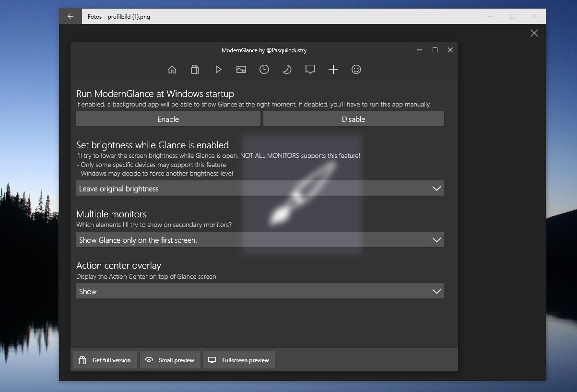Open the play triangle tab icon
The width and height of the screenshot is (577, 392).
pos(218,70)
